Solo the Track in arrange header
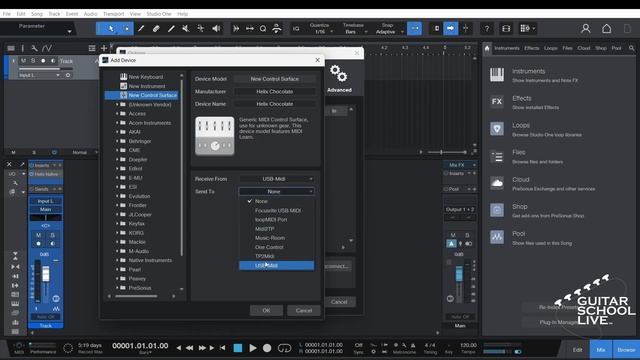Viewport: 640px width, 360px height. [x=33, y=61]
